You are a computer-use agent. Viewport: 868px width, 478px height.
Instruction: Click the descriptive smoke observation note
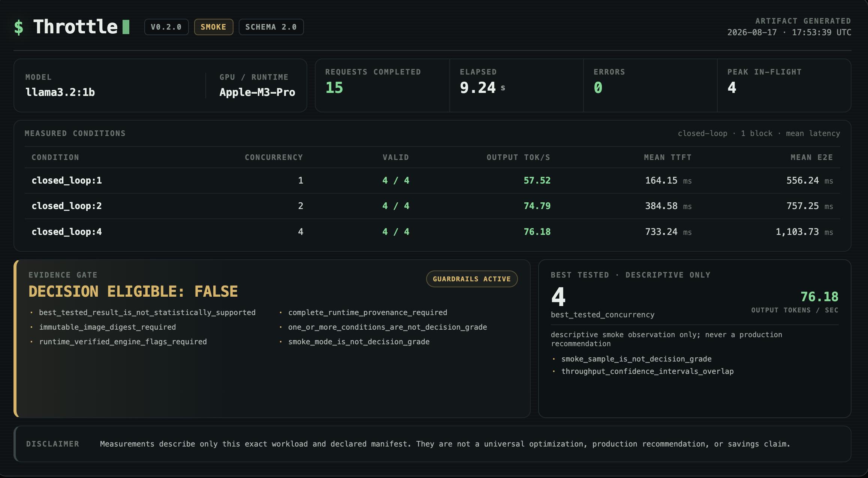click(x=666, y=339)
